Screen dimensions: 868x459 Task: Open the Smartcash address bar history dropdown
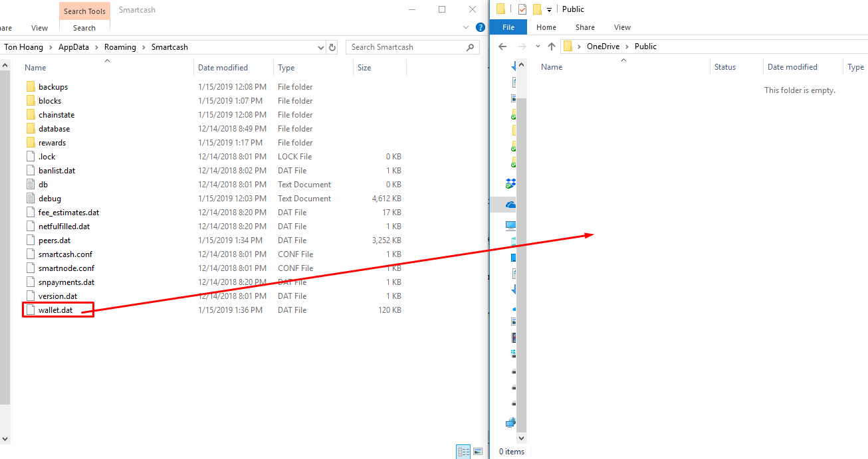click(321, 47)
